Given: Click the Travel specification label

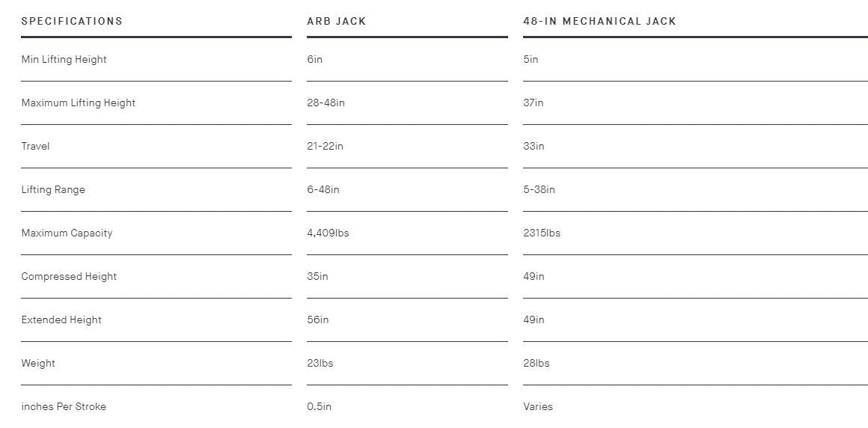Looking at the screenshot, I should click(35, 146).
